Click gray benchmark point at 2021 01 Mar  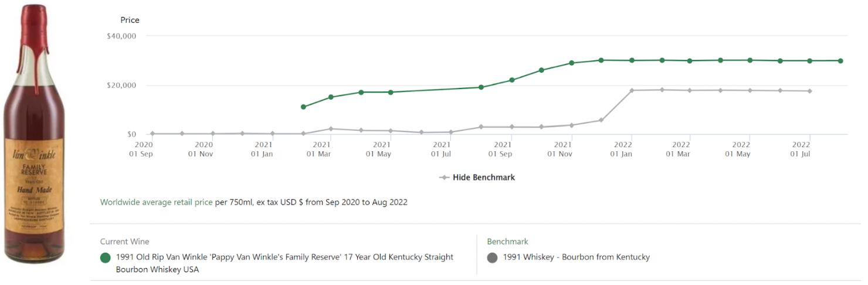pos(331,129)
